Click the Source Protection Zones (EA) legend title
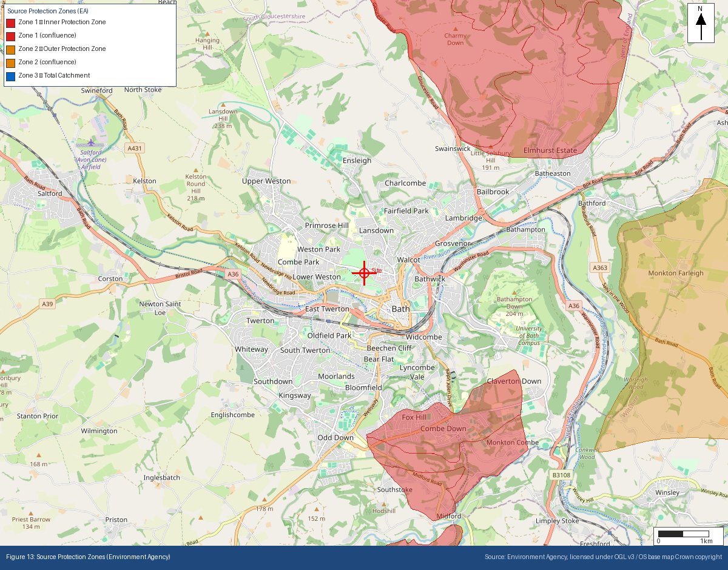 coord(48,11)
